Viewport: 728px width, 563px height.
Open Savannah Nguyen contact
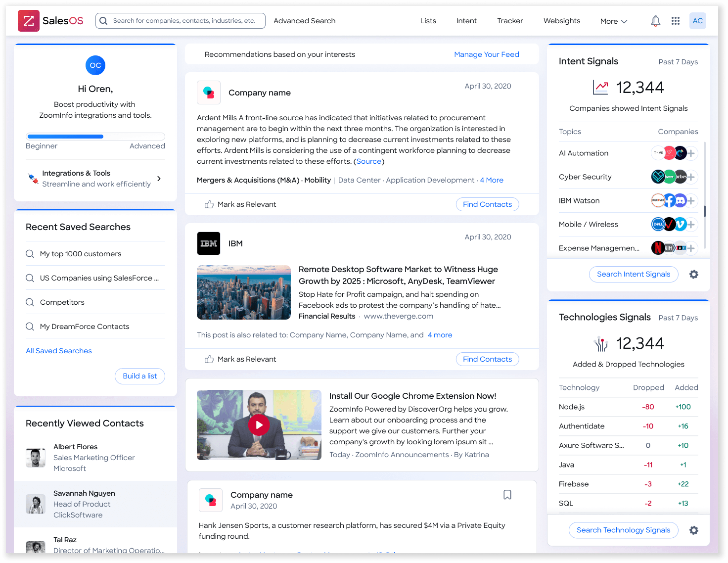pyautogui.click(x=95, y=504)
